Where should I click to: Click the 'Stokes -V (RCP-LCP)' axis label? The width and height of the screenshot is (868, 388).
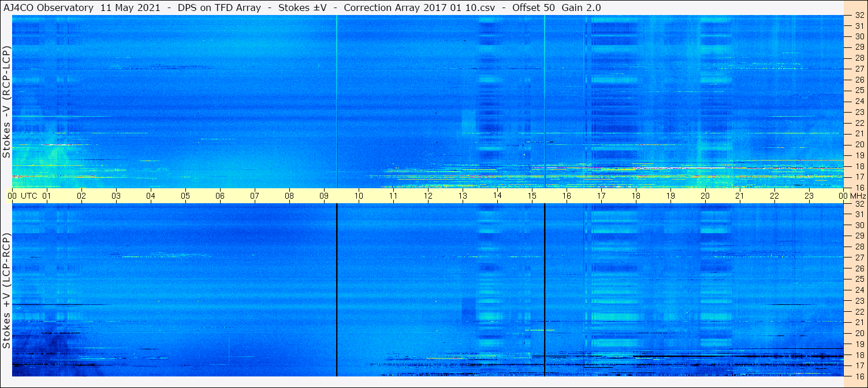6,102
